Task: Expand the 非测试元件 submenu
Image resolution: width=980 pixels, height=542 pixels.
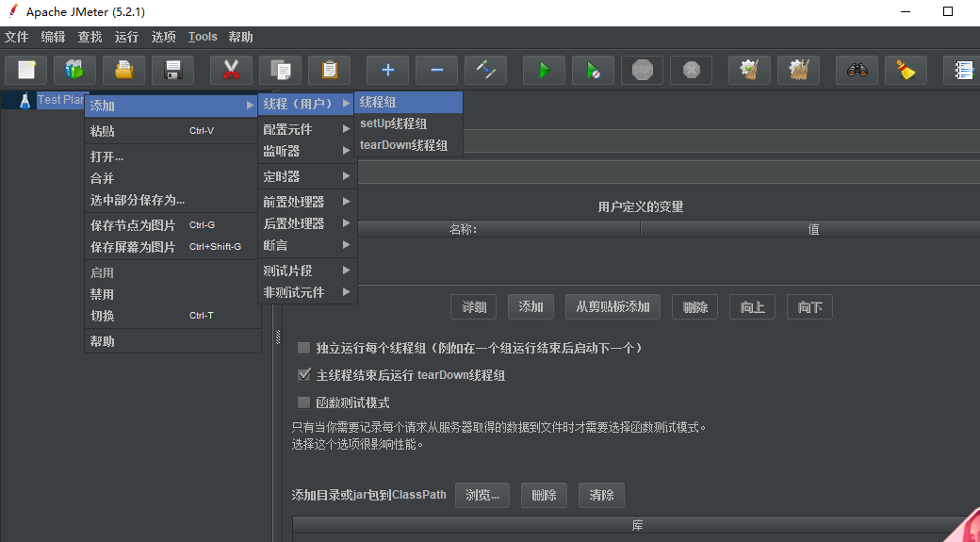Action: click(x=306, y=292)
